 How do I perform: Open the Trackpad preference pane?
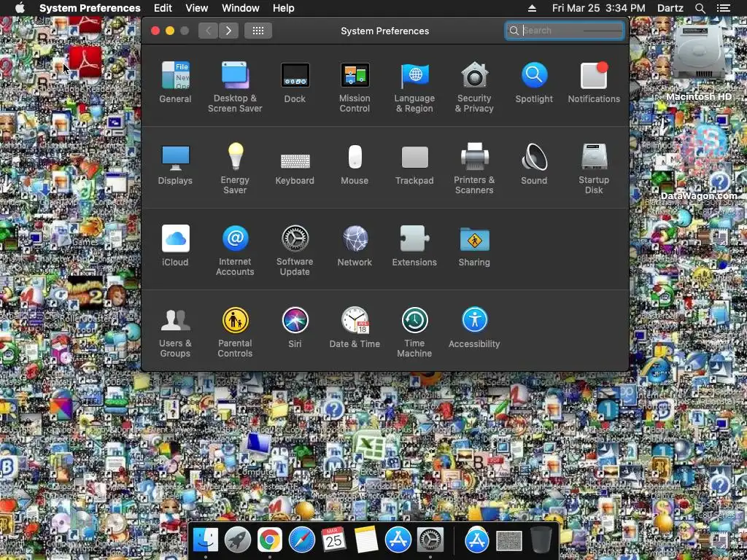coord(414,164)
